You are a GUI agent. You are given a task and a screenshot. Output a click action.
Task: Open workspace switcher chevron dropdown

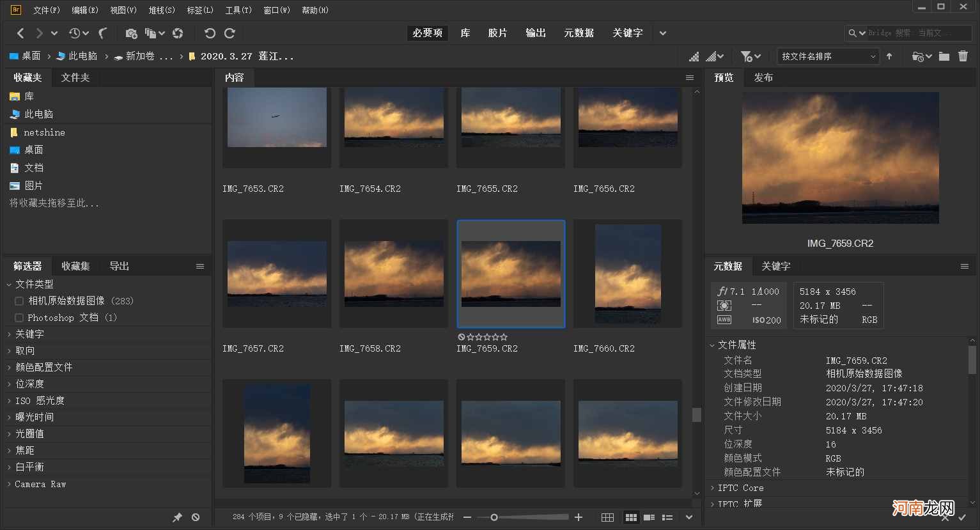coord(663,33)
